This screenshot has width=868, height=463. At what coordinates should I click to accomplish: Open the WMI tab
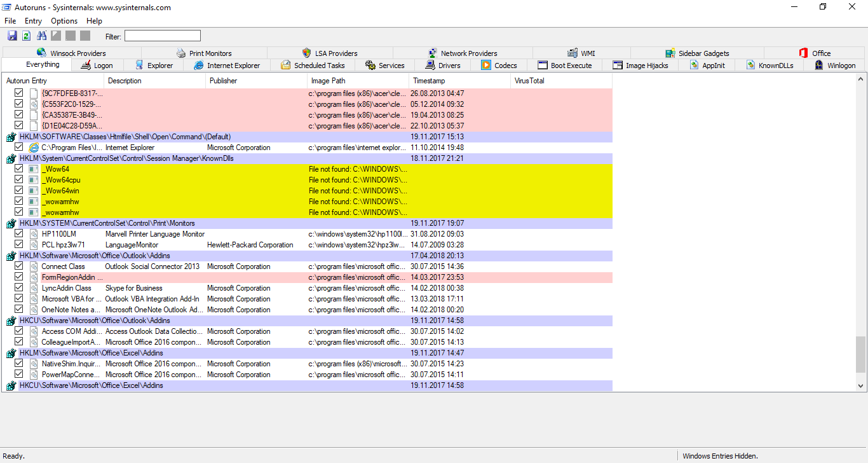click(581, 53)
